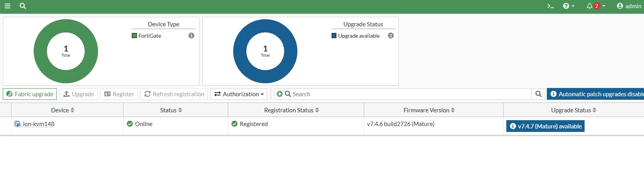Image resolution: width=644 pixels, height=183 pixels.
Task: Open the help question mark menu
Action: pyautogui.click(x=568, y=6)
